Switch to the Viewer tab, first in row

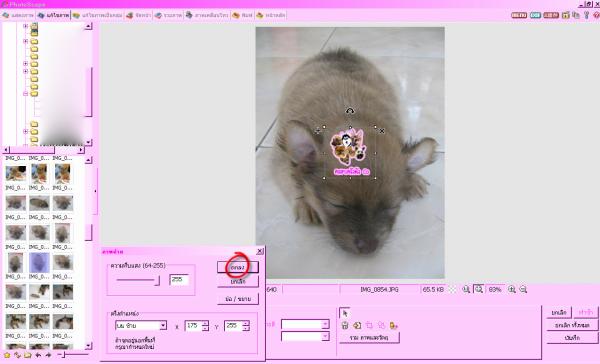pyautogui.click(x=18, y=15)
